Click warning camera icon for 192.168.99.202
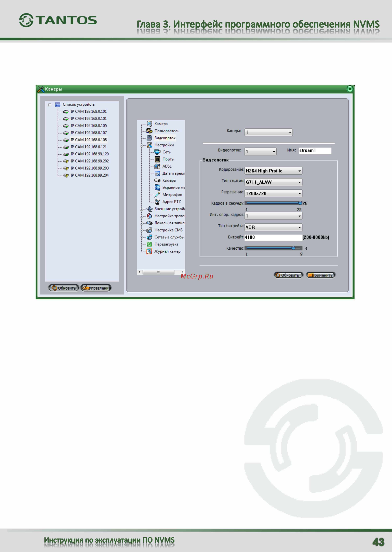 coord(66,161)
